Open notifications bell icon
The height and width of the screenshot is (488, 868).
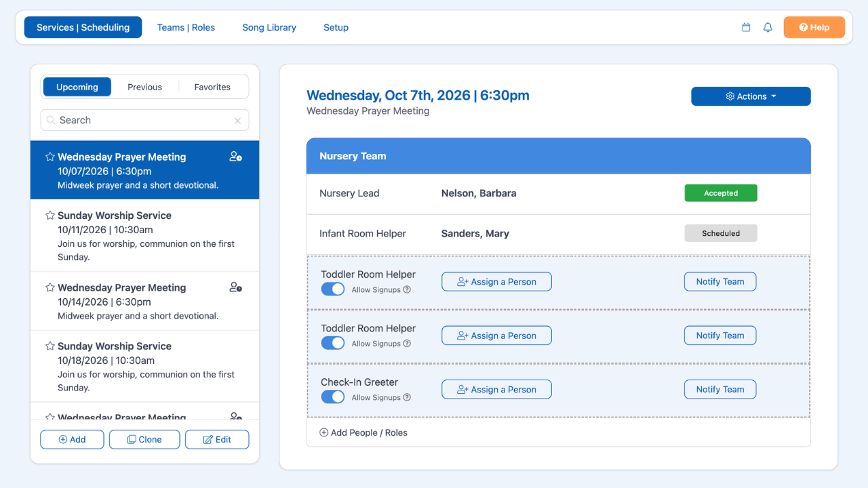click(x=768, y=28)
